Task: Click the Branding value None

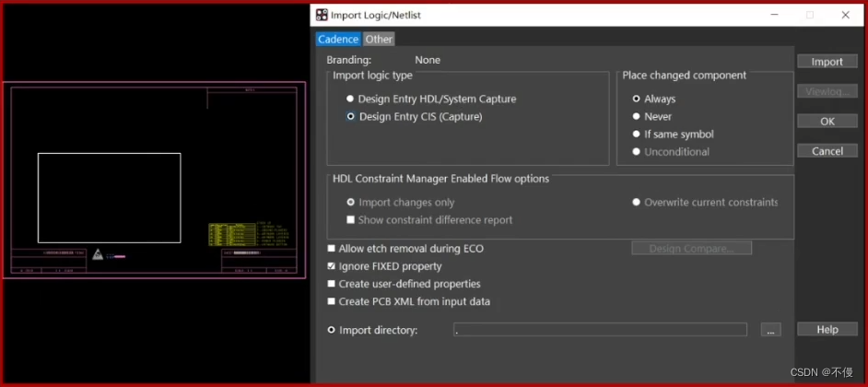Action: tap(428, 60)
